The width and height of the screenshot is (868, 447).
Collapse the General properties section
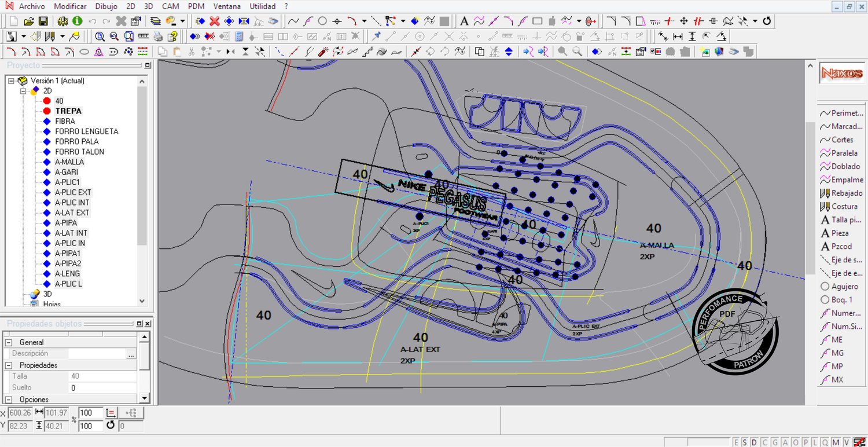(9, 342)
